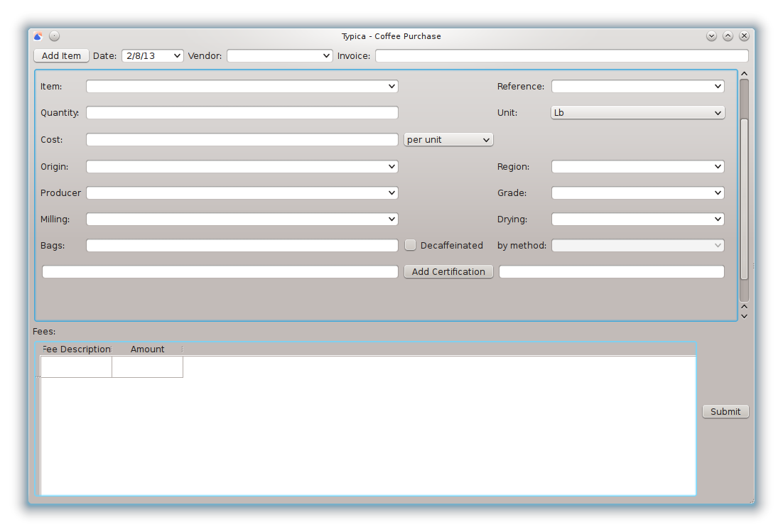Expand the Item combo box

(x=242, y=87)
